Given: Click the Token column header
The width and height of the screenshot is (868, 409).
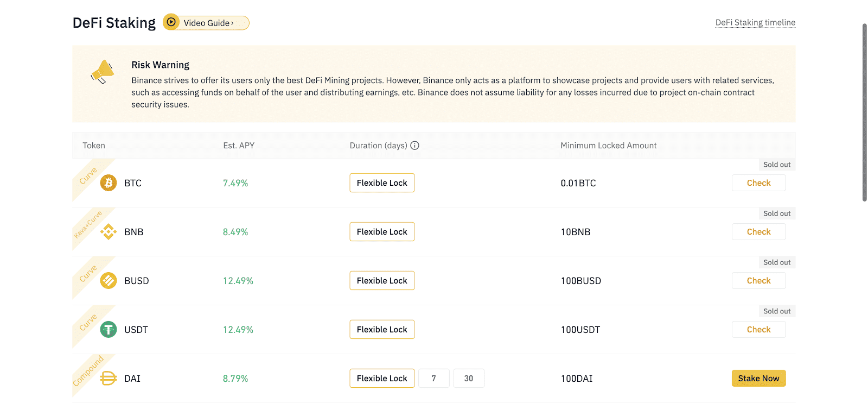Looking at the screenshot, I should [x=94, y=146].
